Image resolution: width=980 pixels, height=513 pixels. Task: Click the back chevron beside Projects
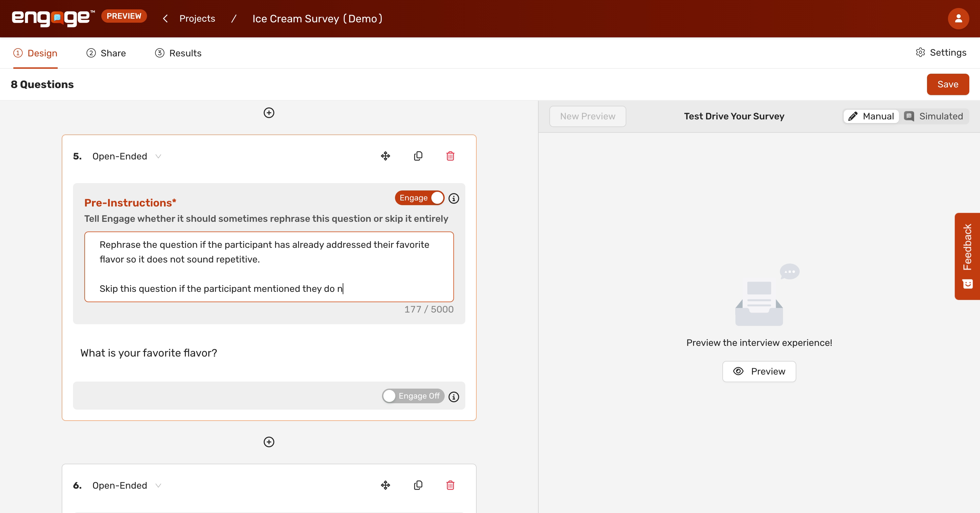click(165, 19)
